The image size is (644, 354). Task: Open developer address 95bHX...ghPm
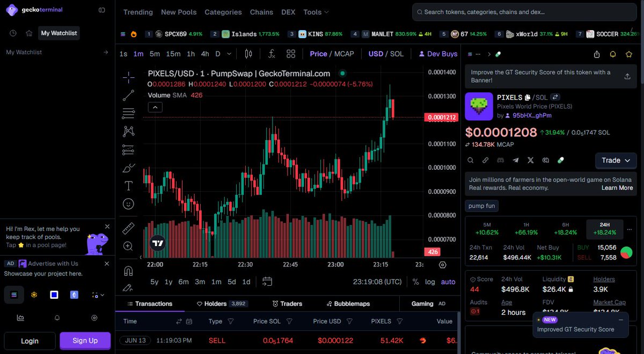pos(532,115)
